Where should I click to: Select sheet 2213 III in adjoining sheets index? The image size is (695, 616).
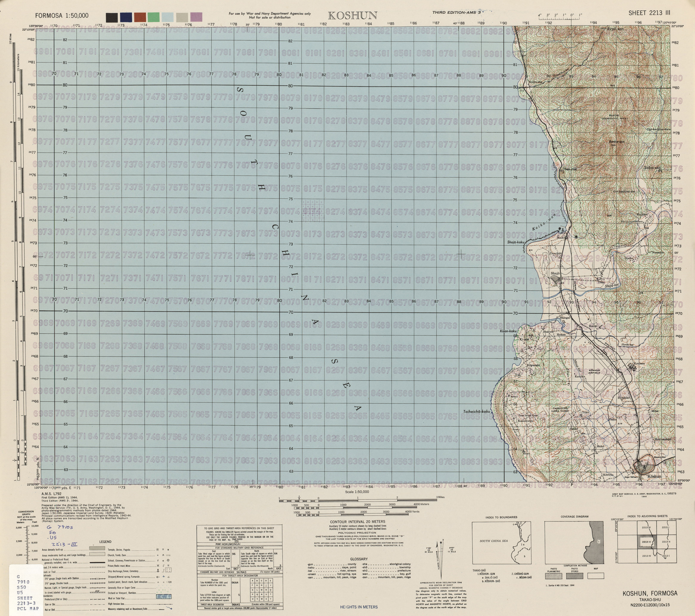pos(647,542)
